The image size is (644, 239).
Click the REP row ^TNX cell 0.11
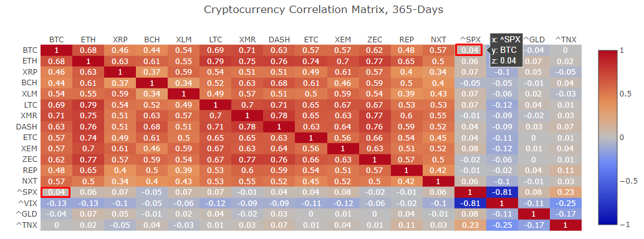coord(566,170)
